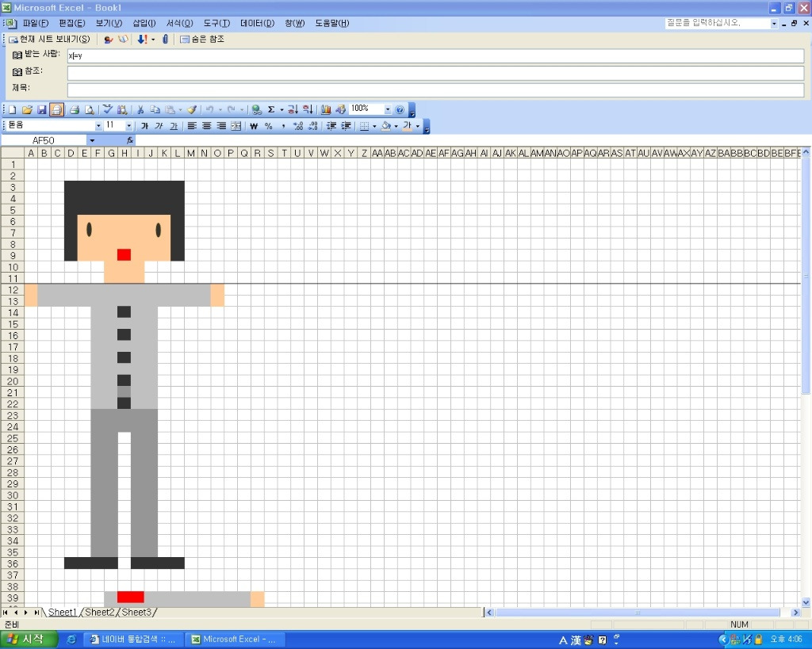Screen dimensions: 812x649
Task: Open fill color dropdown arrow
Action: point(396,126)
